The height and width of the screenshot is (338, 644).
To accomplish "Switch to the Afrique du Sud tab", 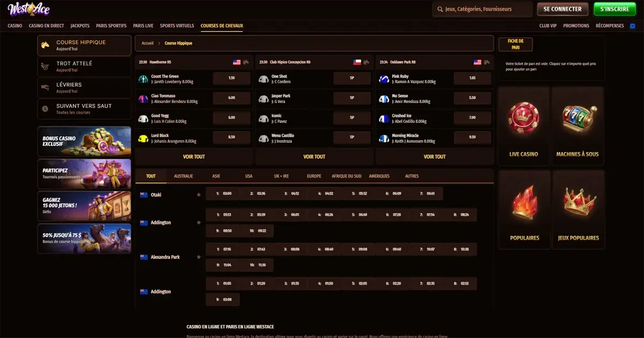I will (x=347, y=176).
